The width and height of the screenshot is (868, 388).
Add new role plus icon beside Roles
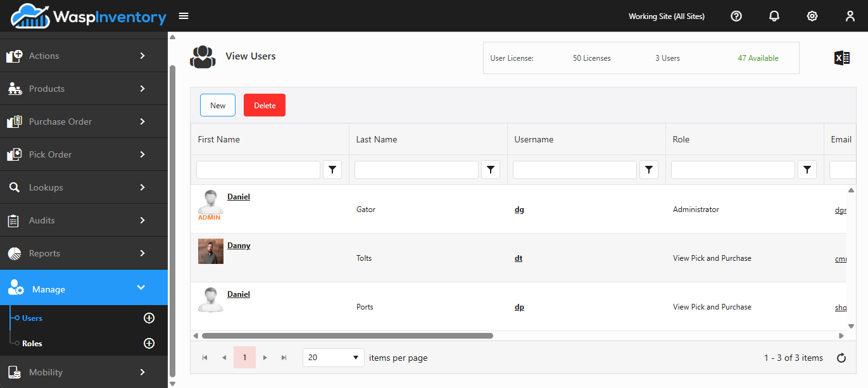pyautogui.click(x=149, y=344)
